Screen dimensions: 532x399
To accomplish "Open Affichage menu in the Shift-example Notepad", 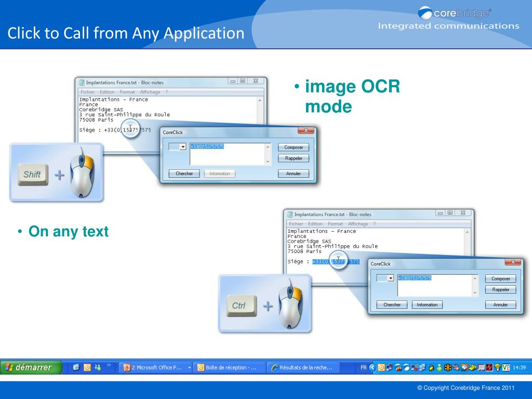I will tap(150, 92).
